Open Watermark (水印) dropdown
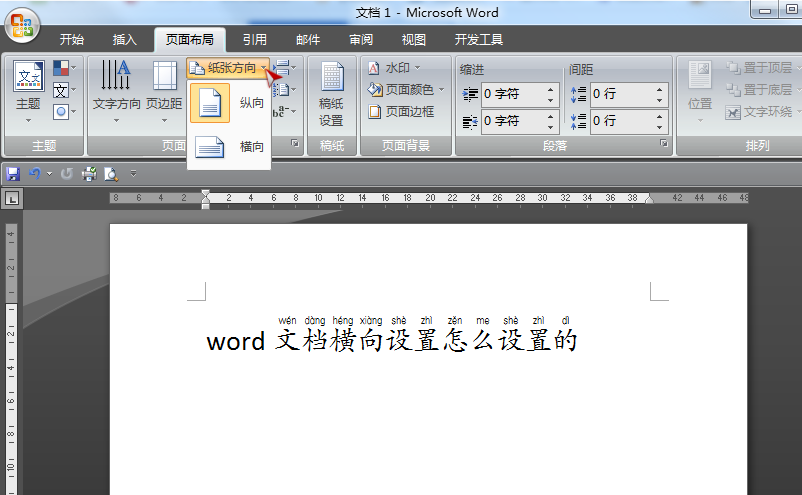The height and width of the screenshot is (495, 802). (x=394, y=68)
